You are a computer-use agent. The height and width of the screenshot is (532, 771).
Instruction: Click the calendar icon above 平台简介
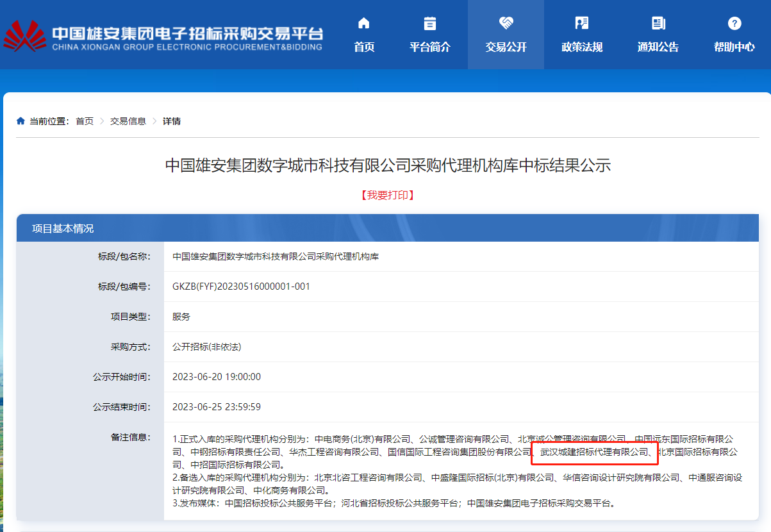point(430,24)
